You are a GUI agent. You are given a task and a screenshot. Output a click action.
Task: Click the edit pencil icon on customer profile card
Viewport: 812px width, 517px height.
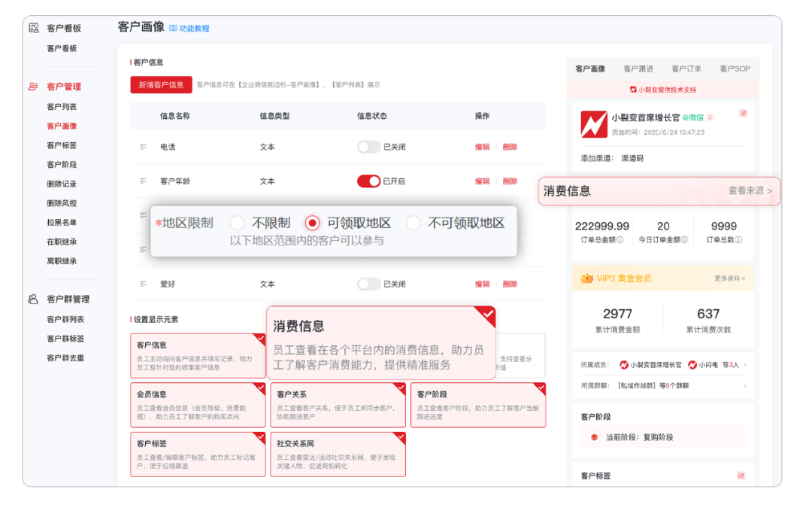tap(743, 113)
